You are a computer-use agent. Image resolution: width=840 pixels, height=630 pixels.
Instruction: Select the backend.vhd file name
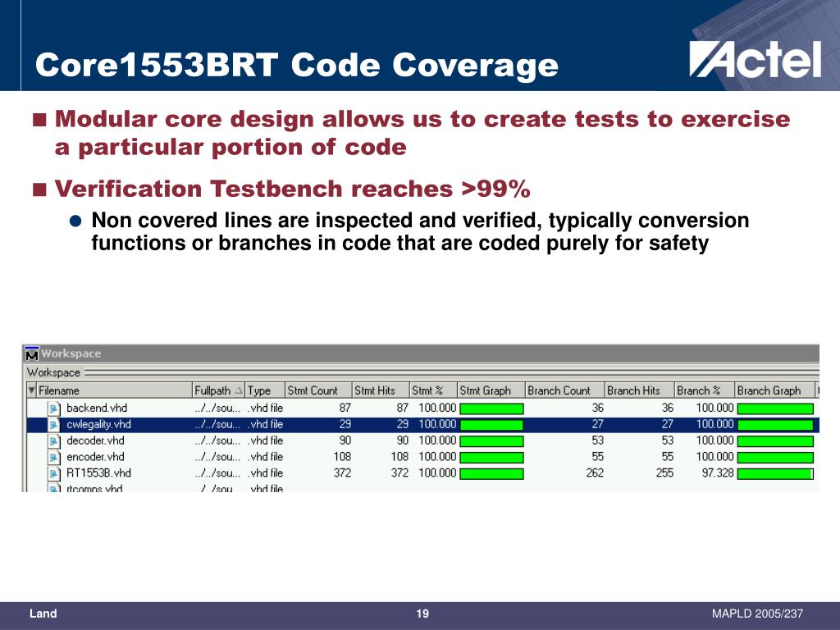coord(97,409)
